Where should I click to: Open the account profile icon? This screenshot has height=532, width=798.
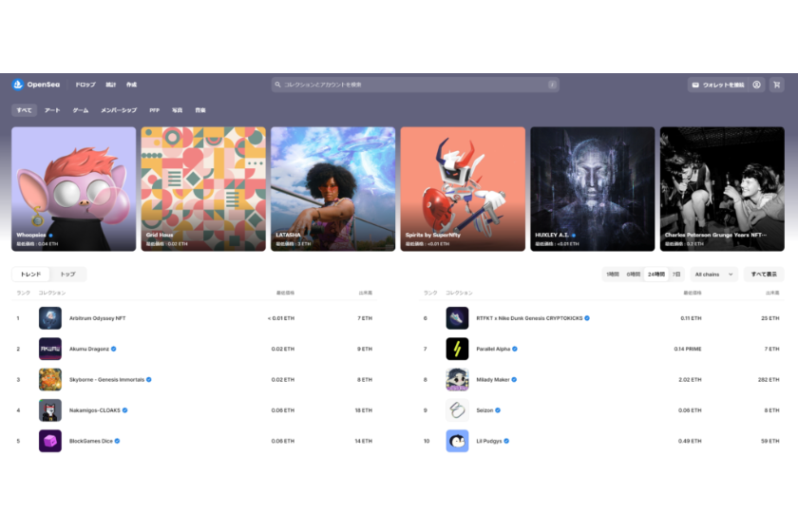pyautogui.click(x=757, y=85)
